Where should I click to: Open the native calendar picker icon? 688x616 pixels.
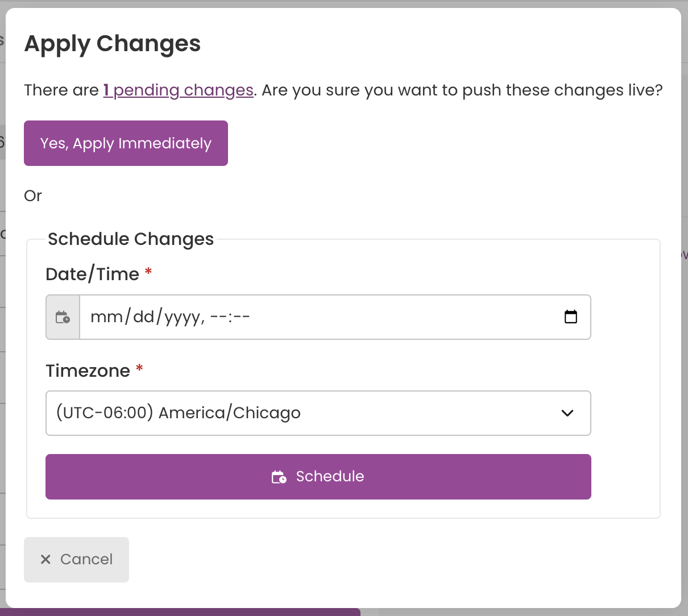pyautogui.click(x=571, y=317)
